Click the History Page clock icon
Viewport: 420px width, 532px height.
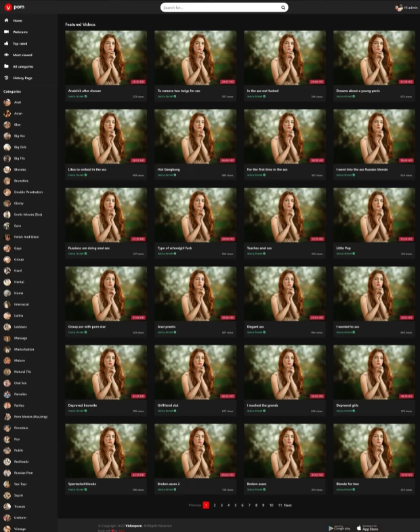(6, 78)
